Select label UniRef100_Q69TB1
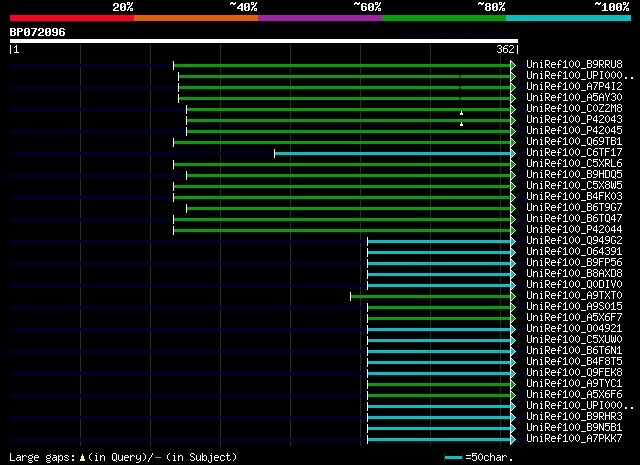The image size is (640, 465). click(x=574, y=142)
